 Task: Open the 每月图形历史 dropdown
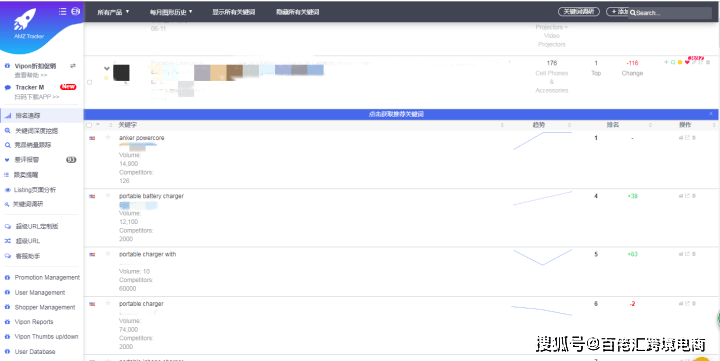[x=171, y=12]
